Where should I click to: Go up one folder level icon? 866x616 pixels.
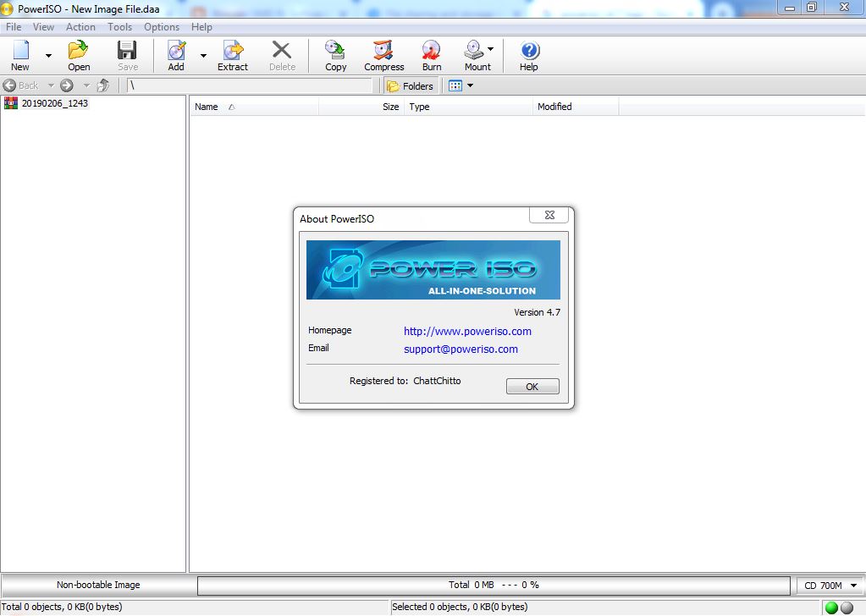pyautogui.click(x=102, y=85)
